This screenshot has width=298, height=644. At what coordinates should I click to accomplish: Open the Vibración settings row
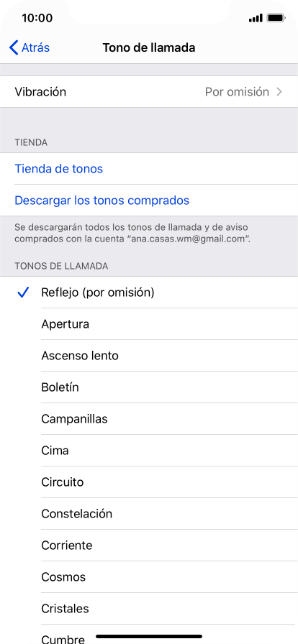click(x=149, y=92)
